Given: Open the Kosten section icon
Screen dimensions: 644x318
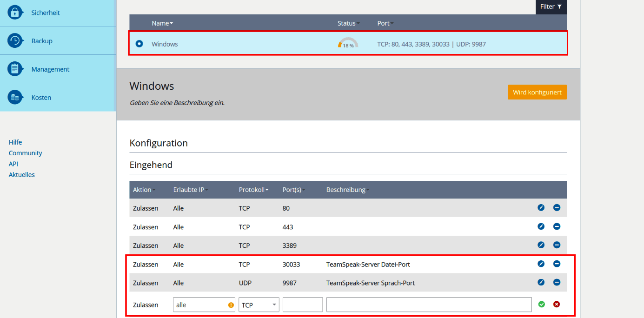Looking at the screenshot, I should point(14,97).
